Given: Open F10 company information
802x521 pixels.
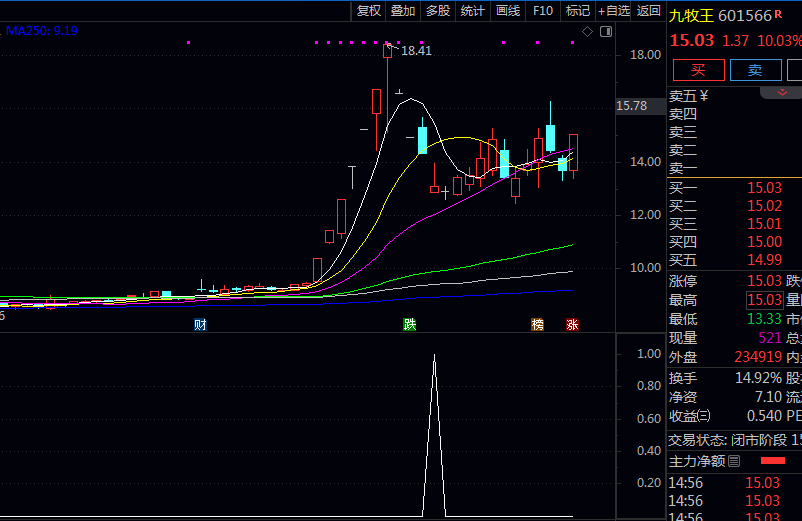Looking at the screenshot, I should pos(543,11).
